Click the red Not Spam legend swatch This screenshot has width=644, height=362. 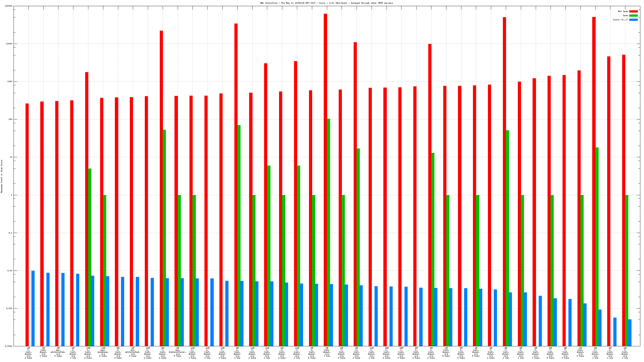pos(633,11)
